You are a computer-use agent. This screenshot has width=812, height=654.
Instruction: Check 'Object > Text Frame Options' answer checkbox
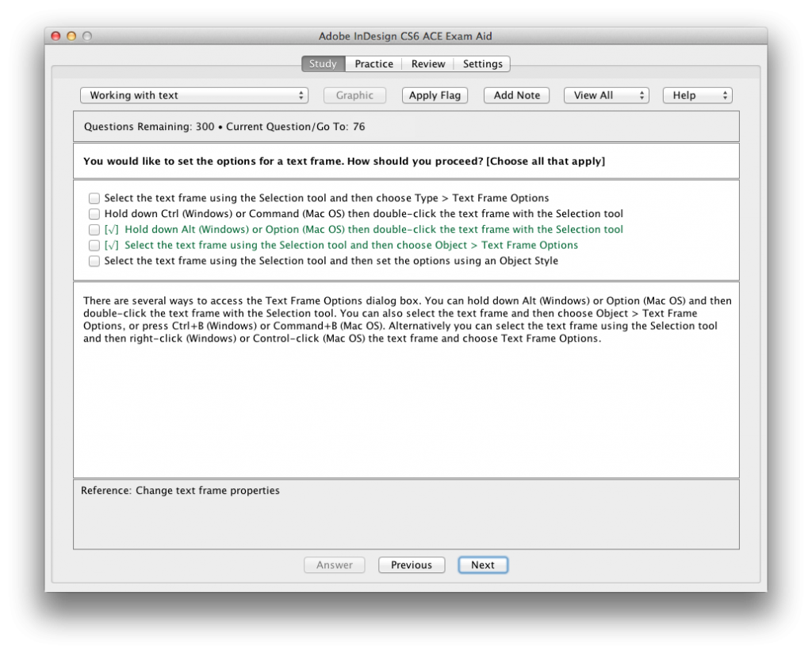click(x=94, y=246)
